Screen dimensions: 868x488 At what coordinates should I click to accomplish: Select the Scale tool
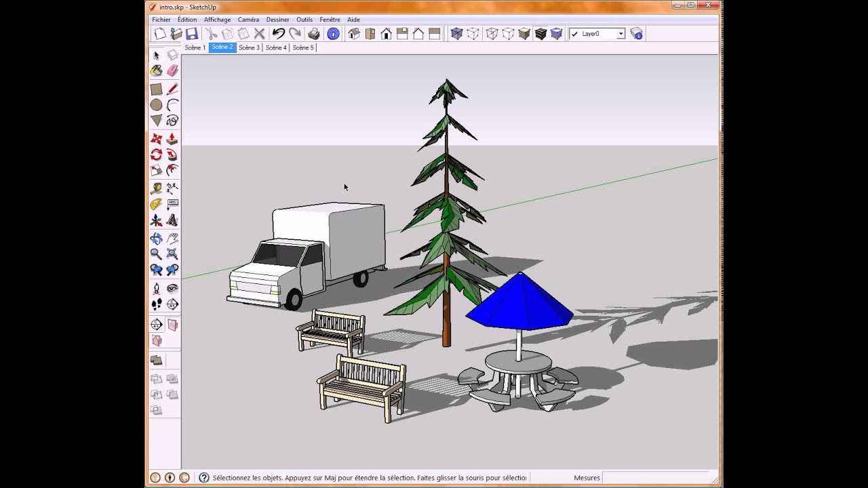pyautogui.click(x=156, y=170)
